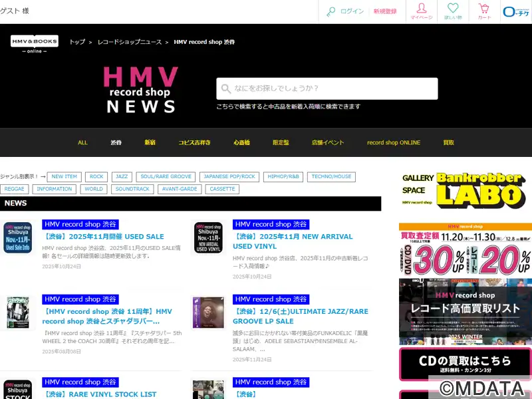Click 渋谷 tag above USED SALE article
Image resolution: width=532 pixels, height=399 pixels.
80,224
